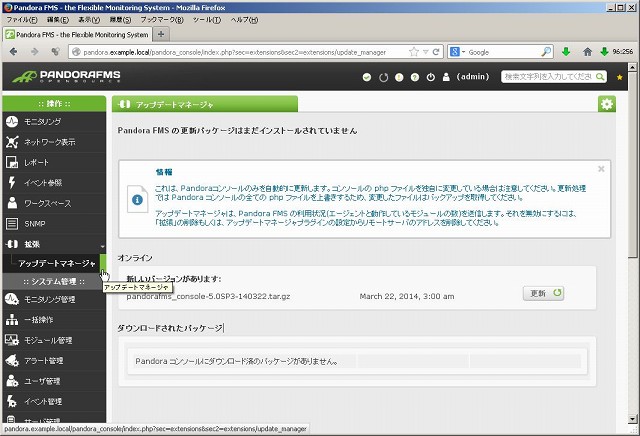The image size is (640, 436).
Task: Open the ワークスペース sidebar item
Action: [x=53, y=203]
